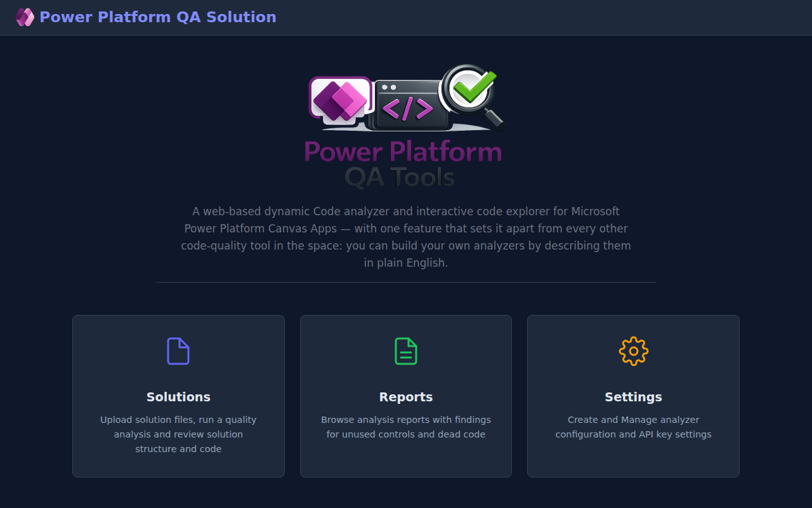Click the upload solution files description

coord(178,434)
